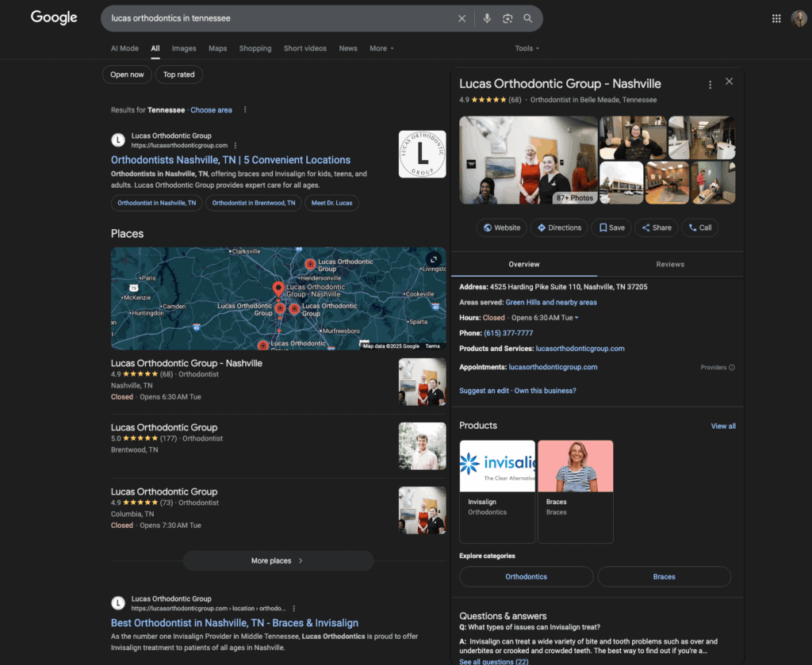Screen dimensions: 812x665
Task: Click the Google logo
Action: point(54,17)
